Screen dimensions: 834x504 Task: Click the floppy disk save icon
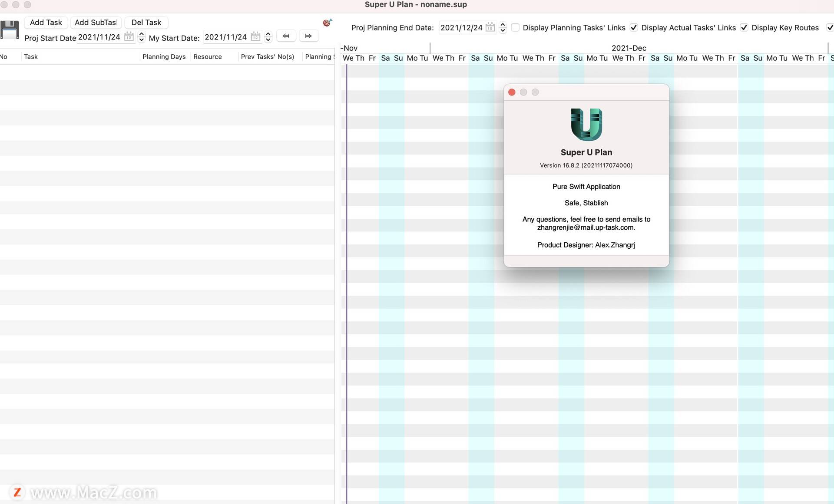10,30
